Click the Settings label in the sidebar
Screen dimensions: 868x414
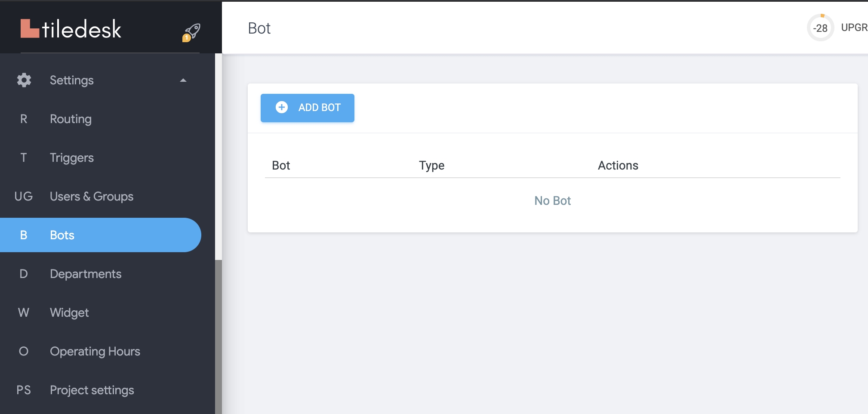pyautogui.click(x=72, y=80)
